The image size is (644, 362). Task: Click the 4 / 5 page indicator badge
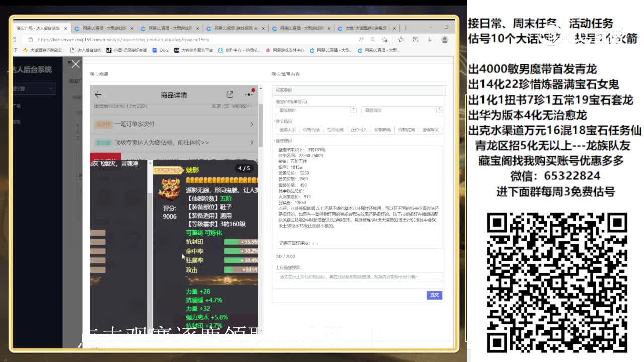pos(244,168)
